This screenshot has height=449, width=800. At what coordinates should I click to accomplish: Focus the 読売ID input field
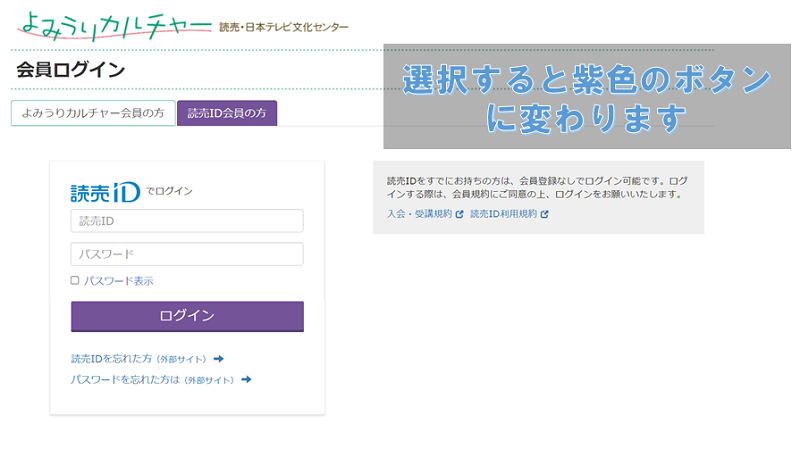click(187, 221)
